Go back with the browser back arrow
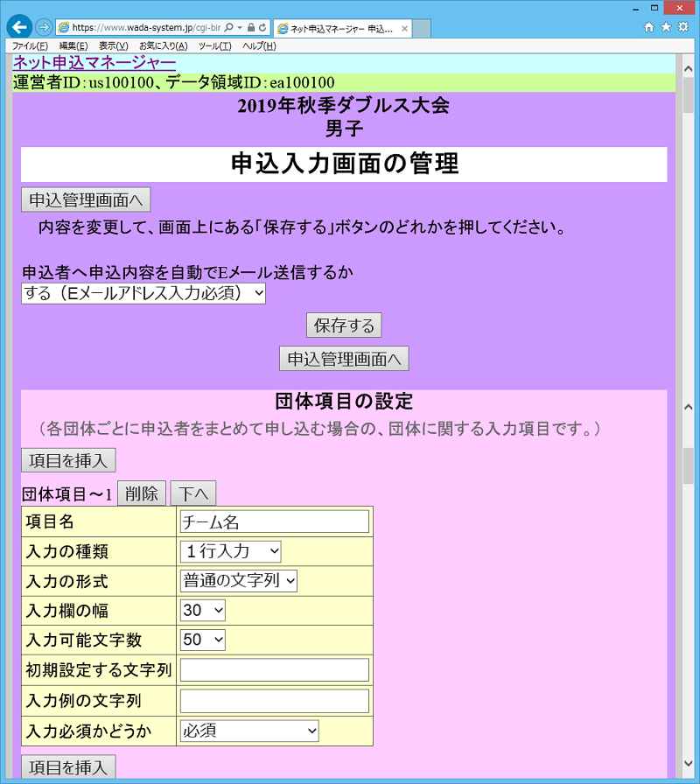Viewport: 700px width, 784px height. (x=19, y=27)
